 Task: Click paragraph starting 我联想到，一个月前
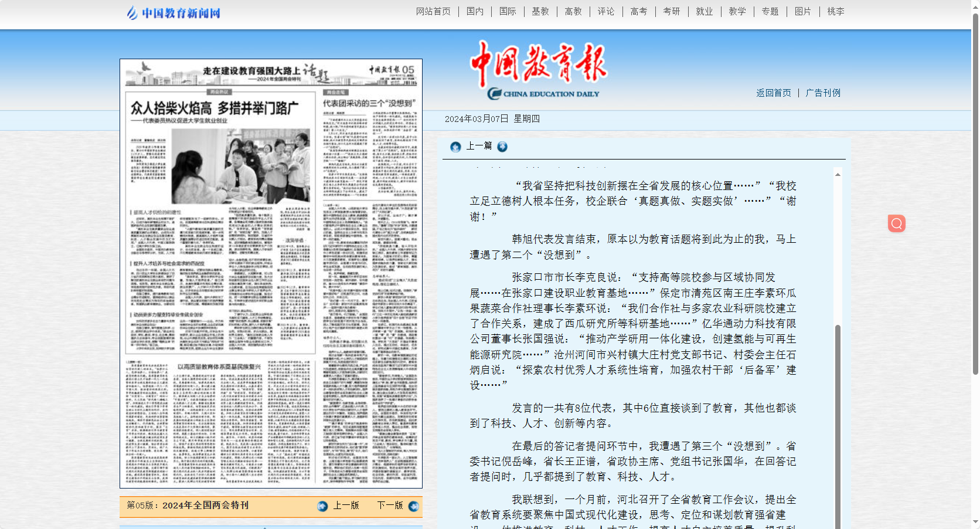coord(633,511)
